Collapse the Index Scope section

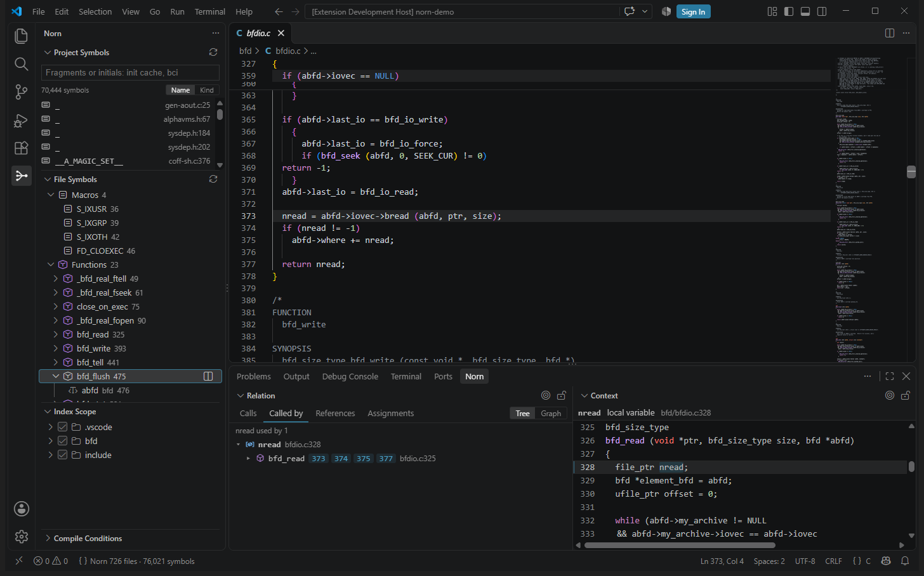(x=47, y=412)
